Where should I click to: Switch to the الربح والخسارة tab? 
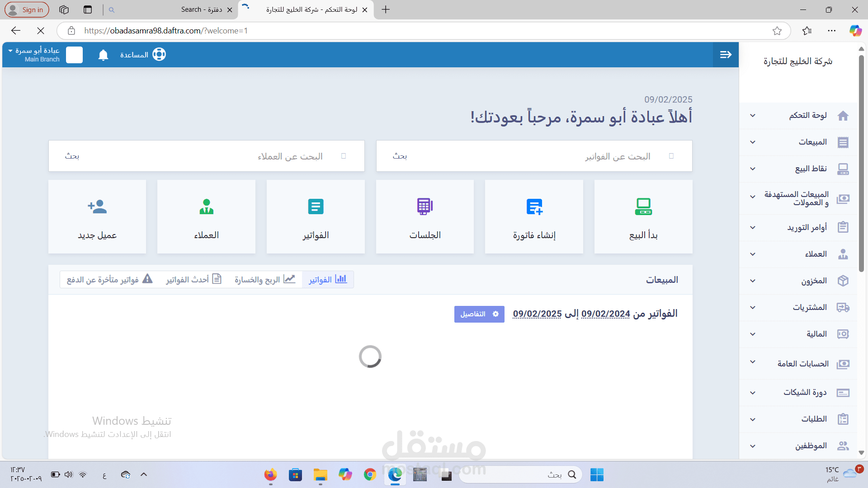click(x=264, y=280)
